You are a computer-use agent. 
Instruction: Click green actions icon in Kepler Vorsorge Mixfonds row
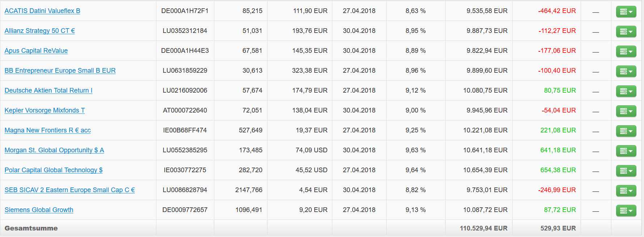[x=626, y=111]
